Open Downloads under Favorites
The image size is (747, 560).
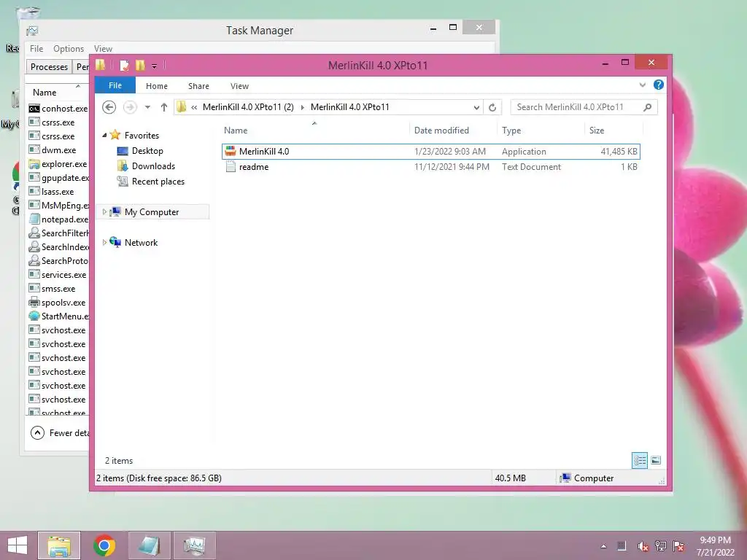click(153, 166)
